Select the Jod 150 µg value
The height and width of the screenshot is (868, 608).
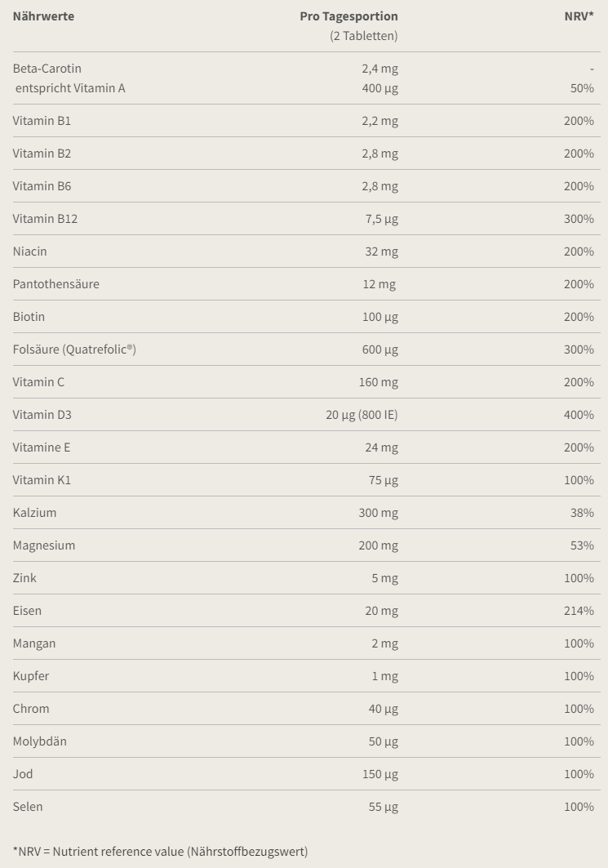coord(380,774)
